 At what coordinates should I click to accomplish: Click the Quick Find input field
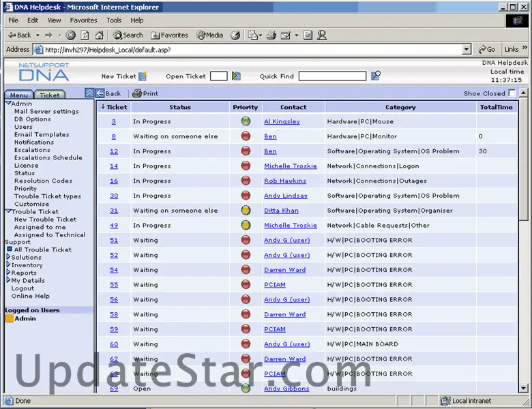(332, 76)
